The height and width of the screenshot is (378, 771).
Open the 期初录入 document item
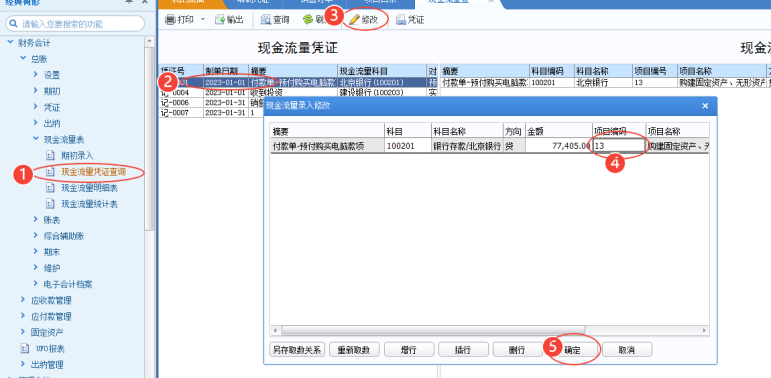[50, 155]
